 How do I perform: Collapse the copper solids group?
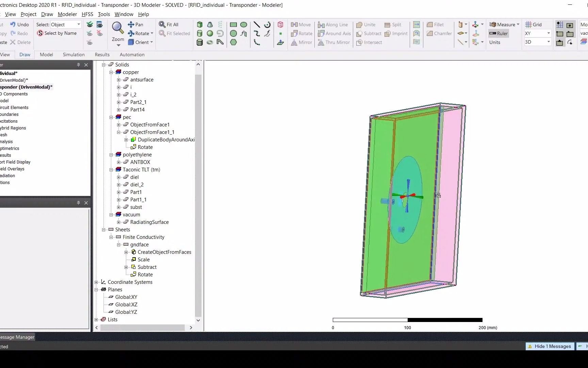111,72
